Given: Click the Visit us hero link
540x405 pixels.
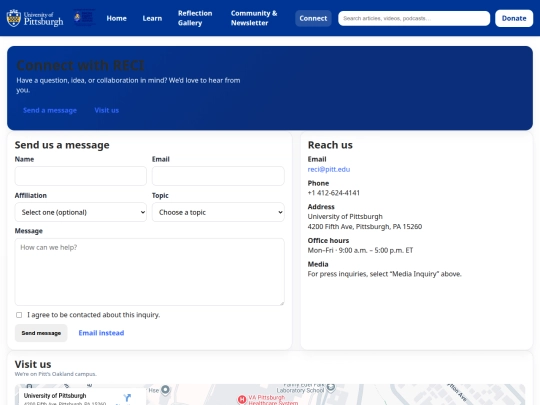Looking at the screenshot, I should click(106, 110).
